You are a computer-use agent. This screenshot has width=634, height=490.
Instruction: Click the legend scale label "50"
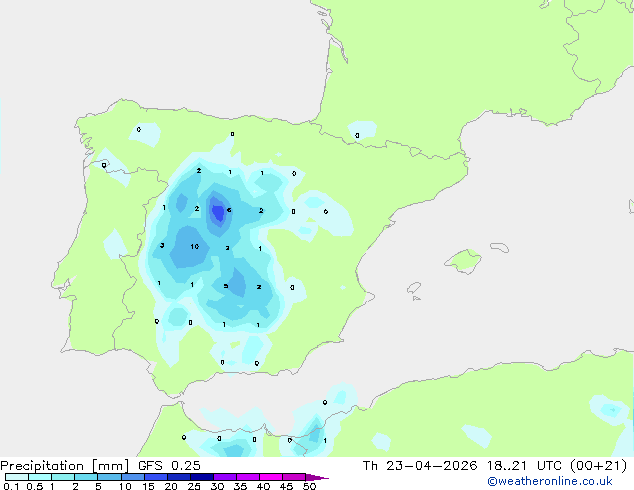309,486
